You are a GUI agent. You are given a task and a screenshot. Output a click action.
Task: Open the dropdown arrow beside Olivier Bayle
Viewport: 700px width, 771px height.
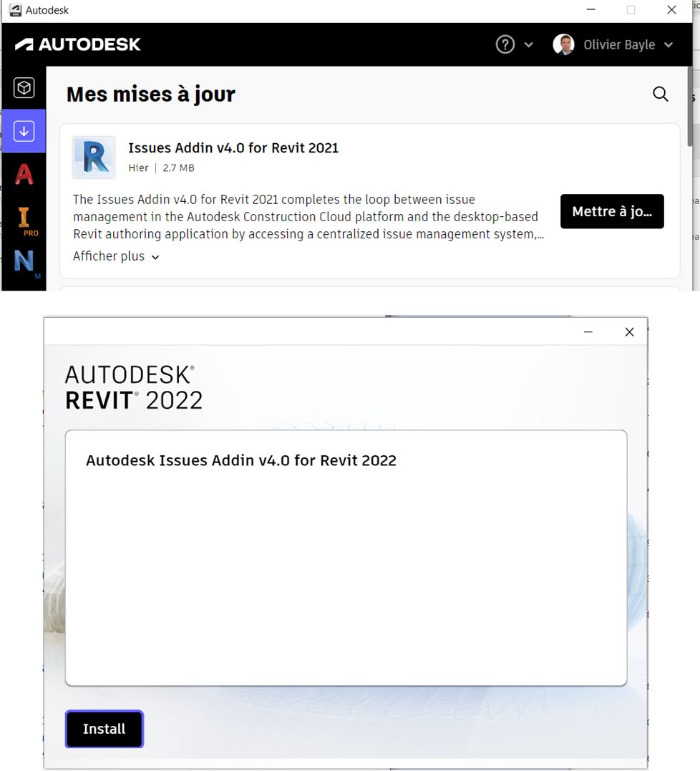click(x=669, y=45)
